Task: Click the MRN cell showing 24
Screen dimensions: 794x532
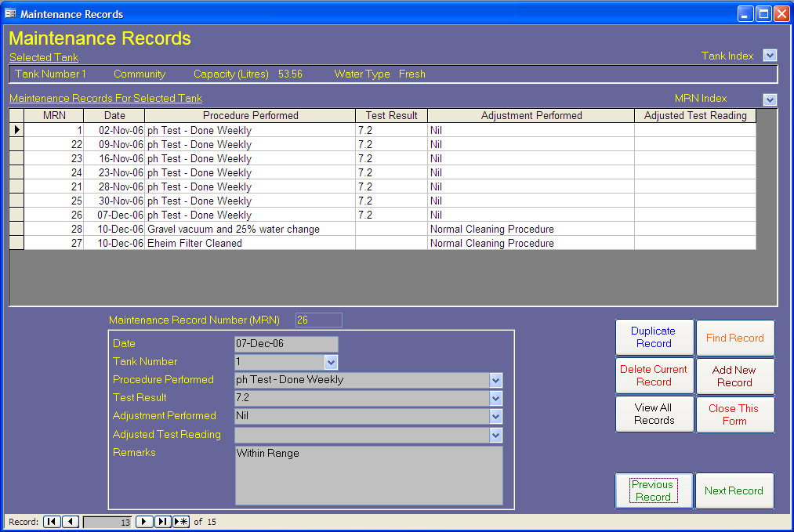Action: pyautogui.click(x=54, y=172)
